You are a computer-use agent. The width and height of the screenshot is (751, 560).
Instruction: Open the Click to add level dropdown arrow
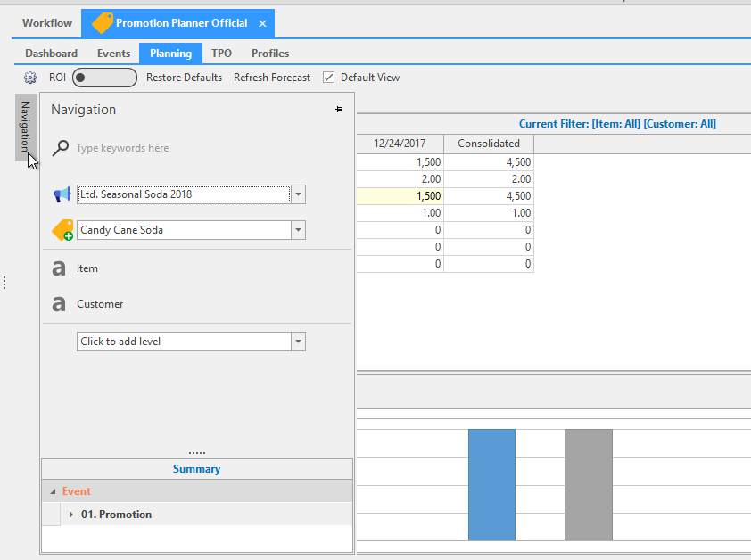pyautogui.click(x=299, y=342)
